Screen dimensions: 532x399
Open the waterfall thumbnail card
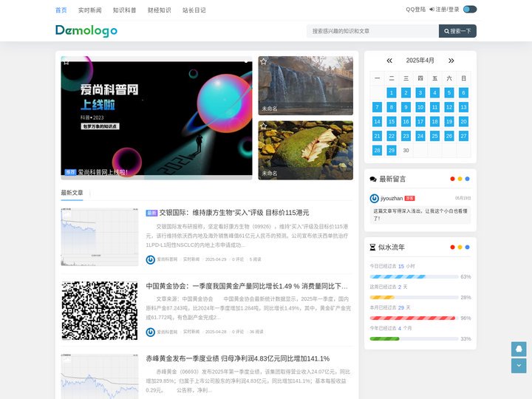point(306,86)
